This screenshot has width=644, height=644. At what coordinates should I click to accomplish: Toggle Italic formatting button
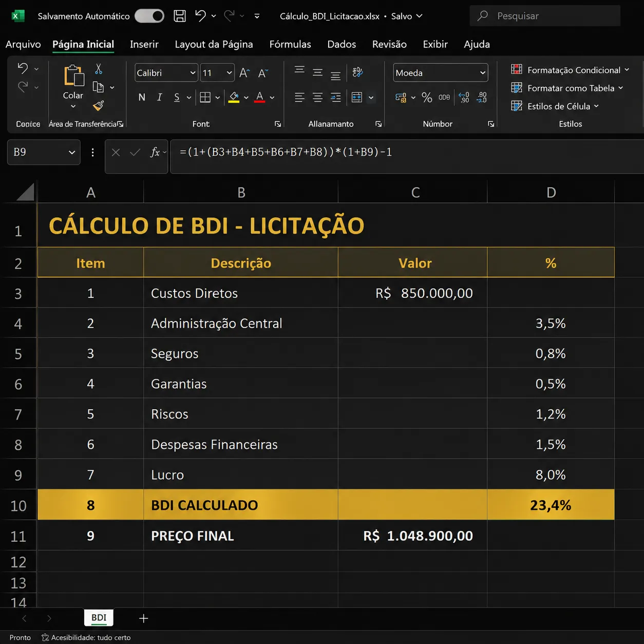click(x=160, y=97)
